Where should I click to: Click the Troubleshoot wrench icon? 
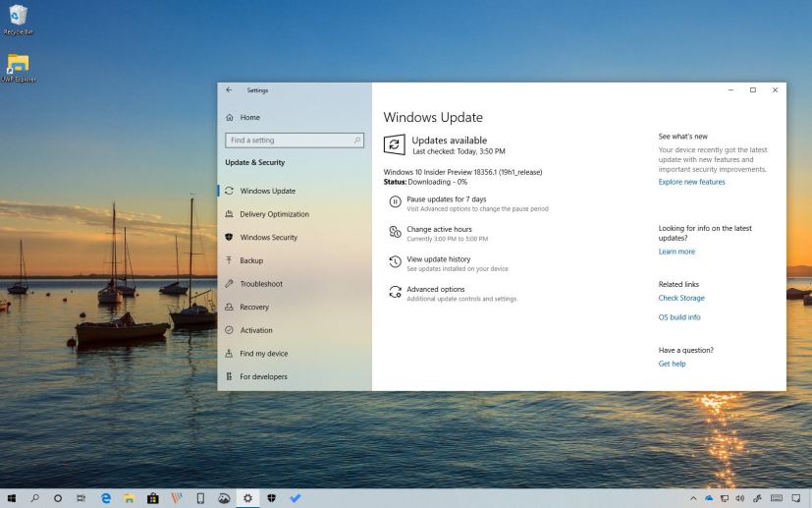pyautogui.click(x=229, y=284)
